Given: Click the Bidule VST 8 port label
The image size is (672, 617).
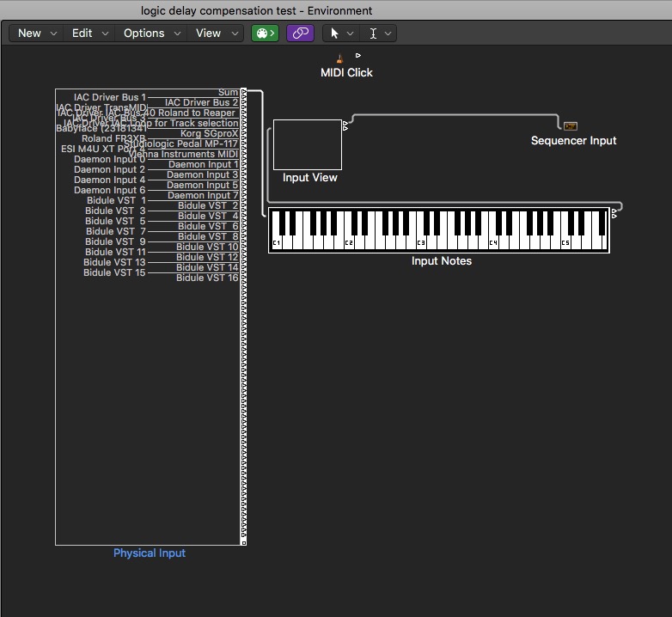Looking at the screenshot, I should [208, 236].
